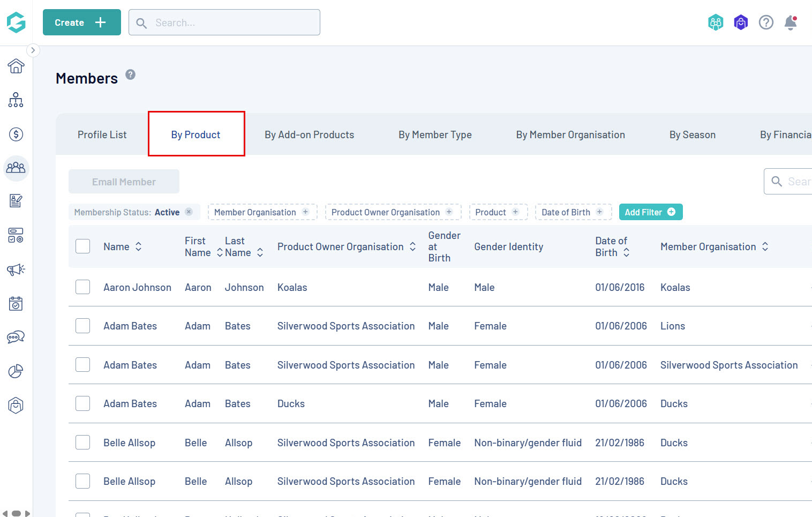Click the 'Aaron' first name cell
The image size is (812, 517).
(x=198, y=287)
